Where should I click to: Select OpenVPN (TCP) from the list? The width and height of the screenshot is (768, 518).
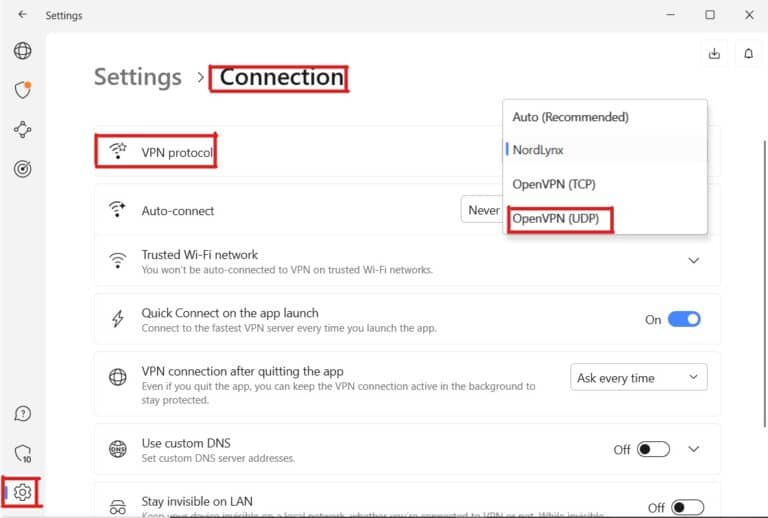click(x=561, y=184)
